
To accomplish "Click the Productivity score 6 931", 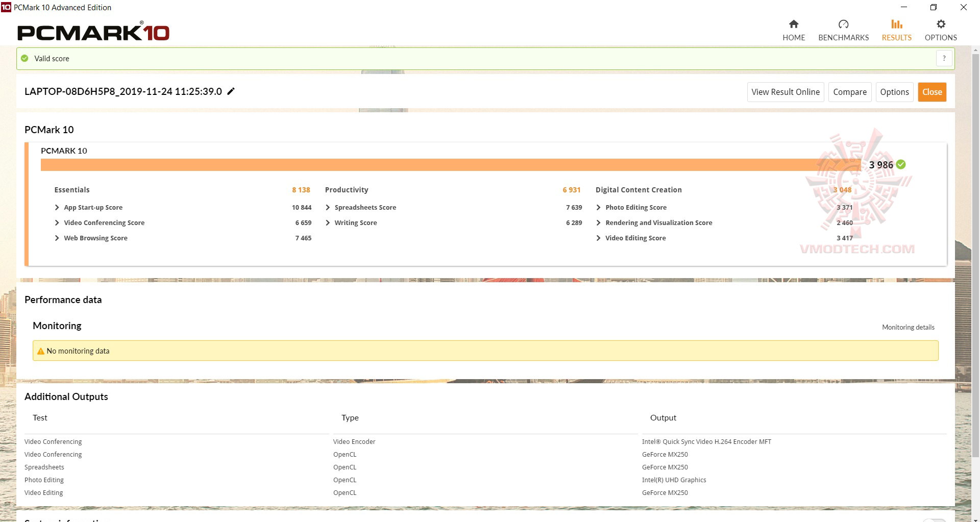I will [x=572, y=190].
